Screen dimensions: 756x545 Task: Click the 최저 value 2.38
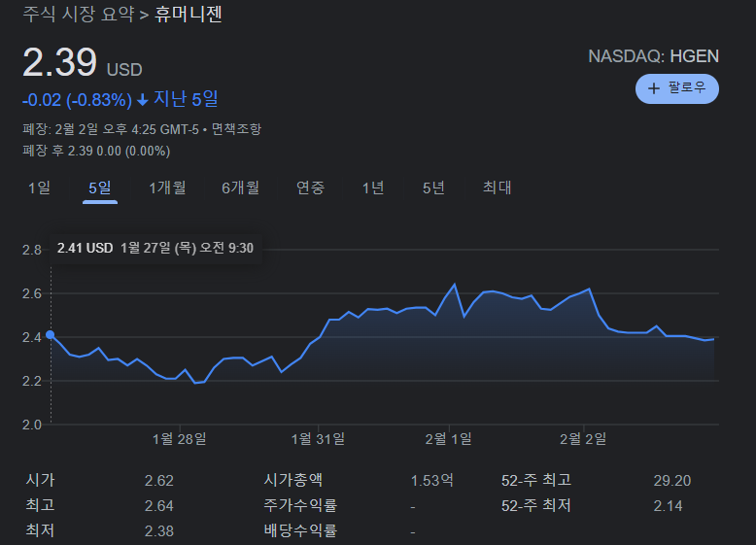[x=159, y=531]
